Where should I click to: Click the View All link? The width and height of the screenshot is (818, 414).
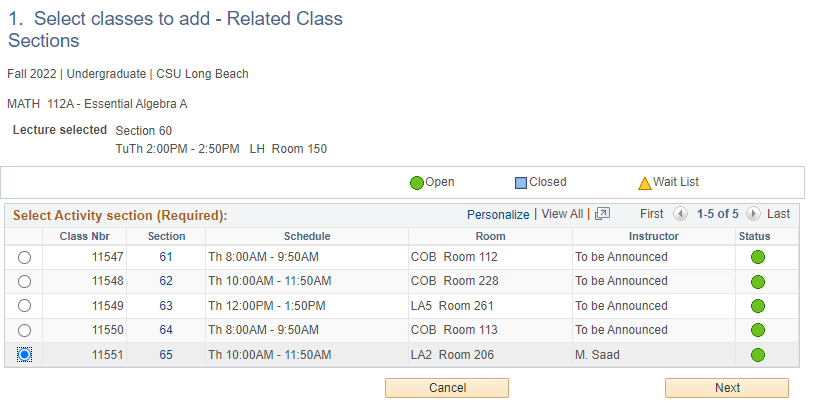point(562,214)
